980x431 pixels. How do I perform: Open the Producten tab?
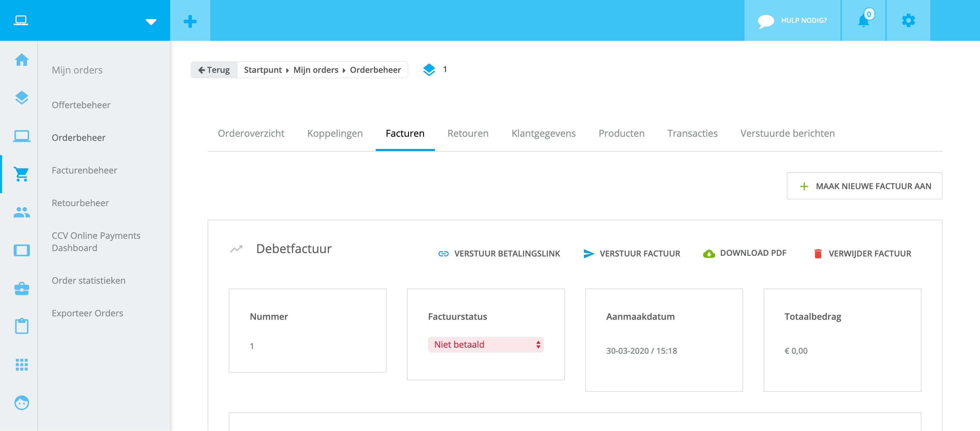[x=622, y=134]
